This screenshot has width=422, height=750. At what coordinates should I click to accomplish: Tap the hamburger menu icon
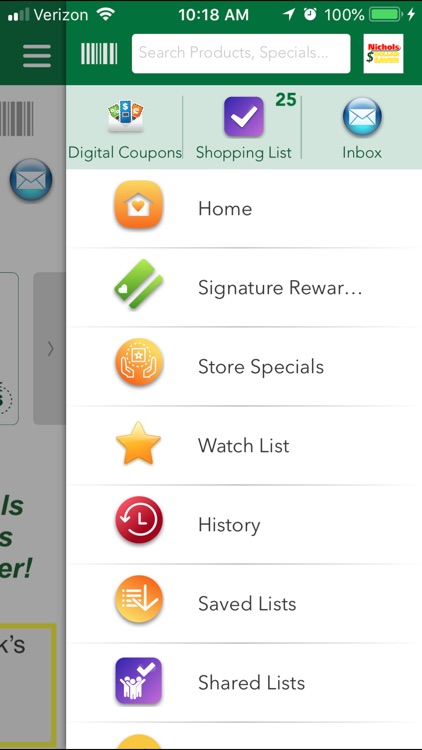pos(37,56)
